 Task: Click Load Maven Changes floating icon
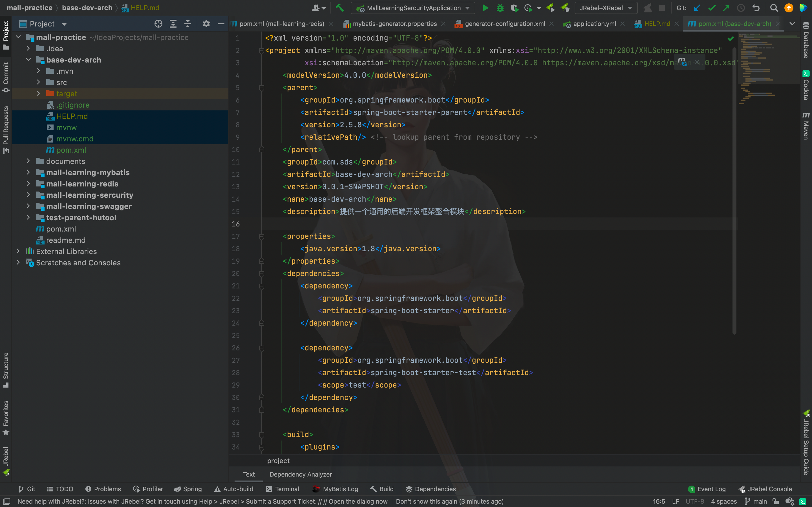click(682, 62)
